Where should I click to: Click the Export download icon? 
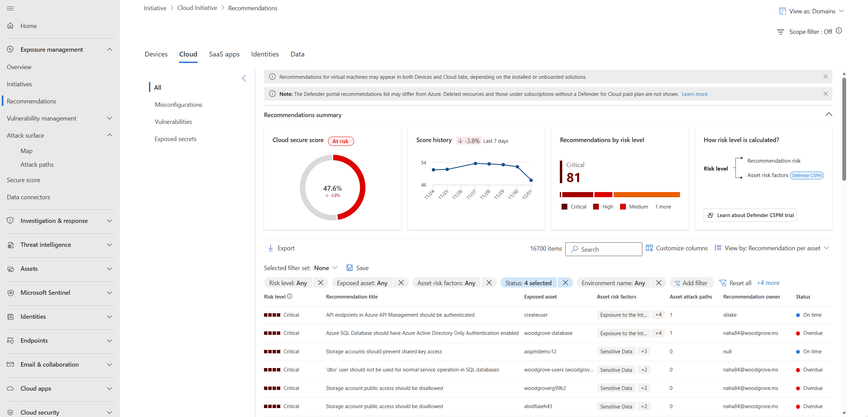pyautogui.click(x=271, y=248)
